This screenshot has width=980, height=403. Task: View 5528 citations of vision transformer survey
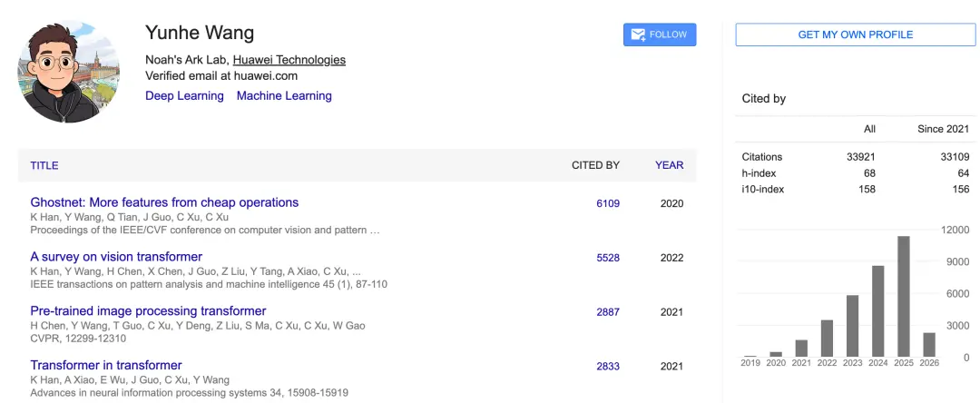[608, 258]
